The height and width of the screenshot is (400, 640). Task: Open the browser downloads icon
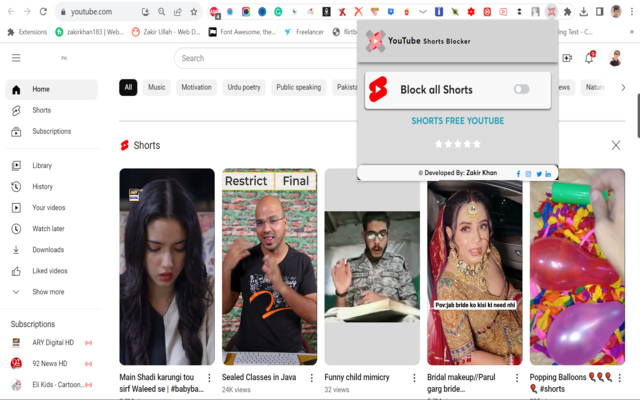584,12
